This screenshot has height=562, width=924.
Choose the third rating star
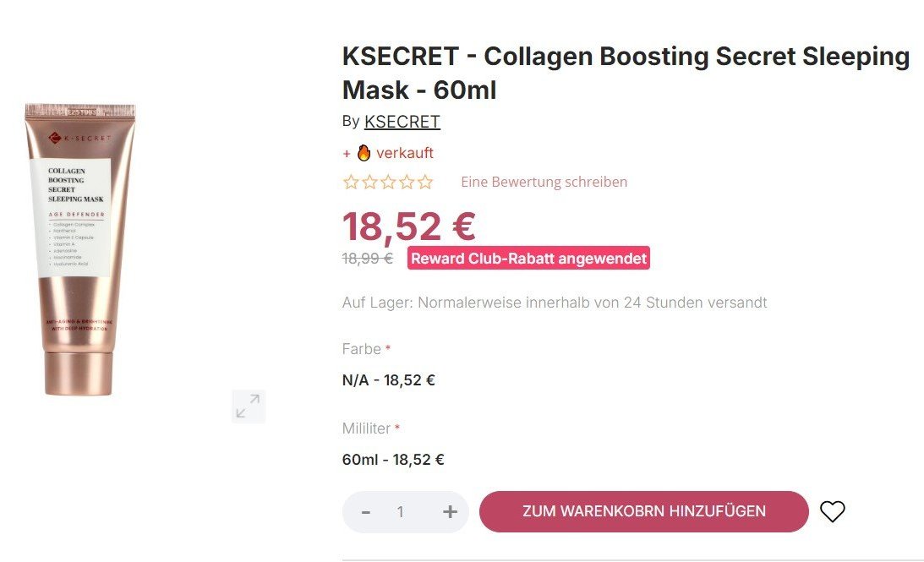click(x=388, y=182)
